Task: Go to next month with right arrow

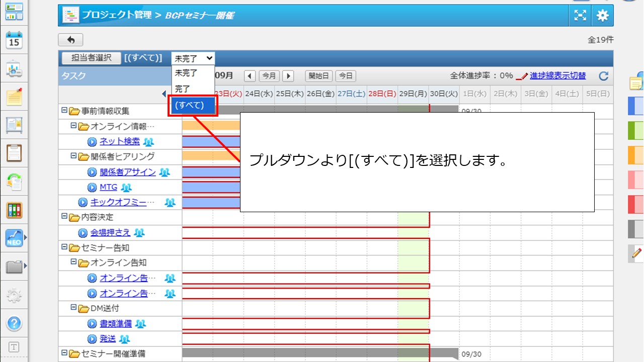Action: pyautogui.click(x=288, y=76)
